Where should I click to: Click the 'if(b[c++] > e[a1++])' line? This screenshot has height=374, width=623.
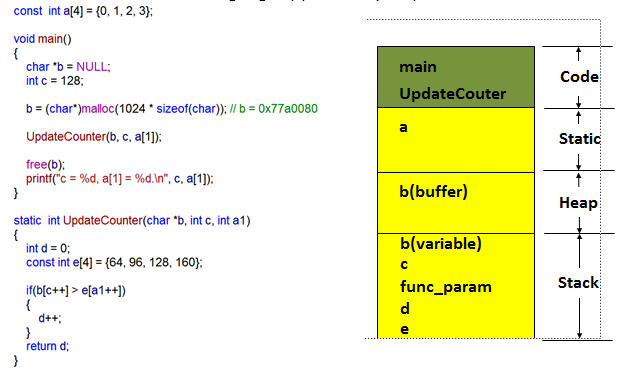[76, 291]
